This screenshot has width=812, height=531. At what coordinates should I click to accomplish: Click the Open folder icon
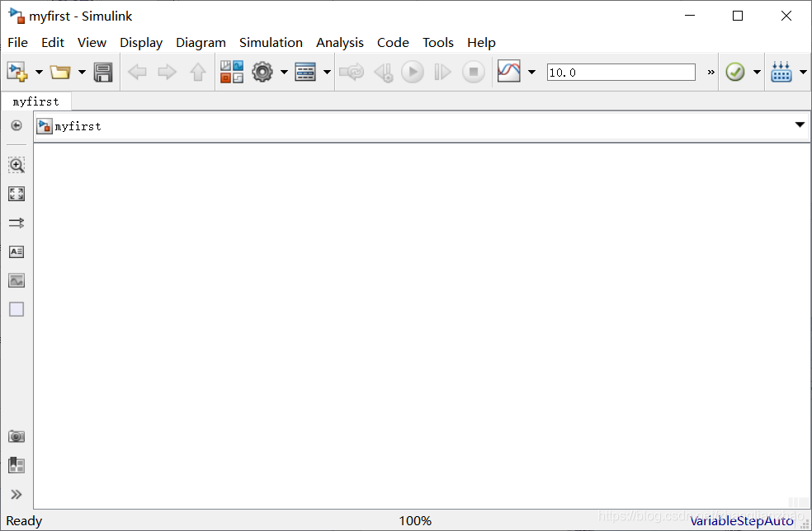[x=60, y=72]
